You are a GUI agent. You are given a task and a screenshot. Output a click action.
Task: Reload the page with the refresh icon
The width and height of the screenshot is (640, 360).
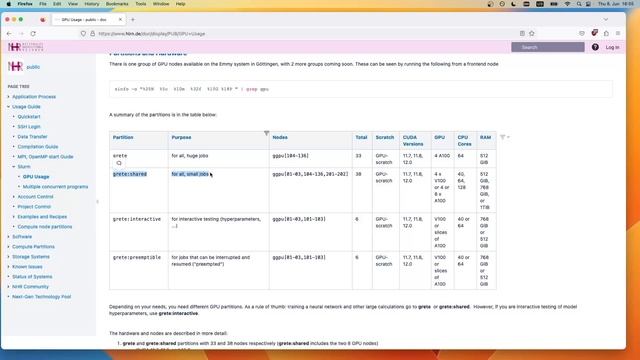(33, 33)
